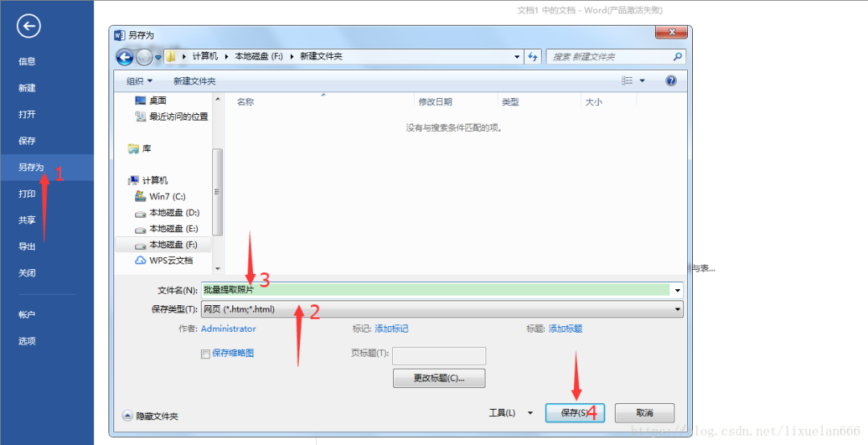Click the navigation pane scroll up arrow
Image resolution: width=868 pixels, height=445 pixels.
point(218,99)
